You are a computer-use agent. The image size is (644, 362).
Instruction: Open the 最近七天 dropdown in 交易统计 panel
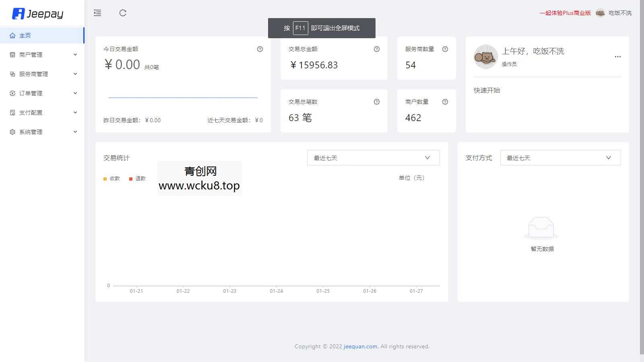tap(373, 158)
